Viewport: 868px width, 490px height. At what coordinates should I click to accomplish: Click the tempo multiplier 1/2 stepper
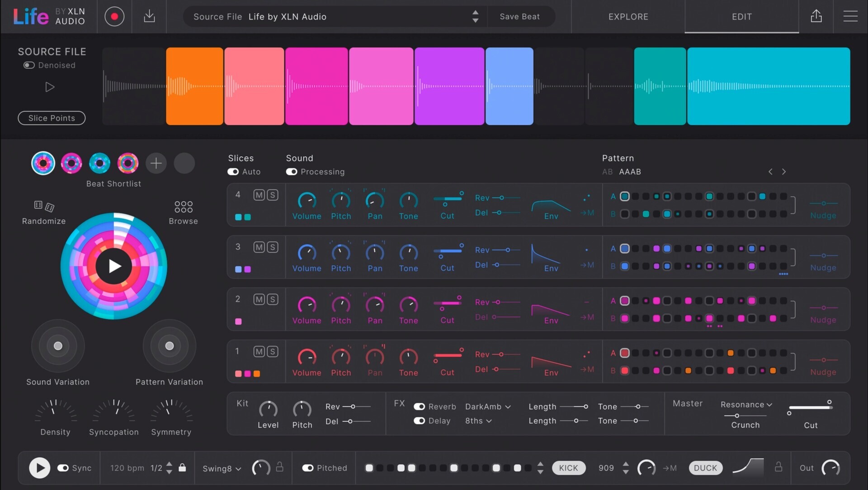[169, 468]
